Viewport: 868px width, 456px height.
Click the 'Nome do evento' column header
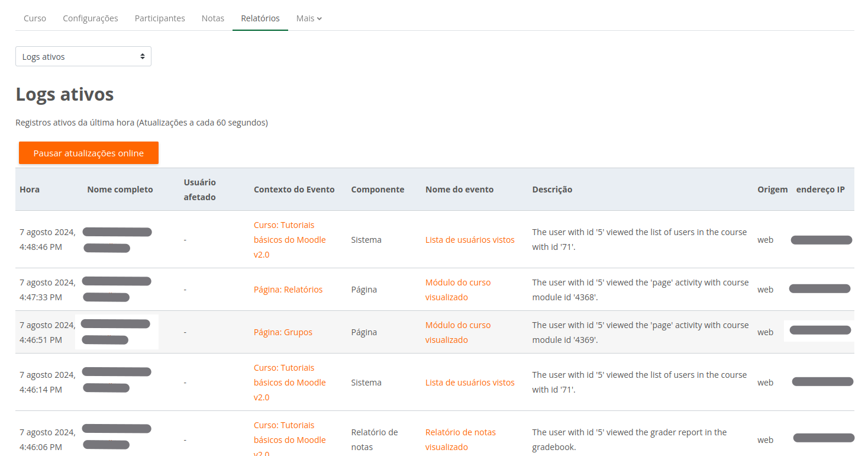[459, 189]
